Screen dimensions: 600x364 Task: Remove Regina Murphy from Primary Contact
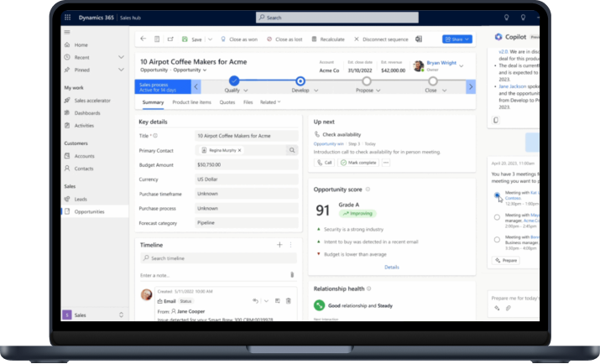click(x=239, y=150)
